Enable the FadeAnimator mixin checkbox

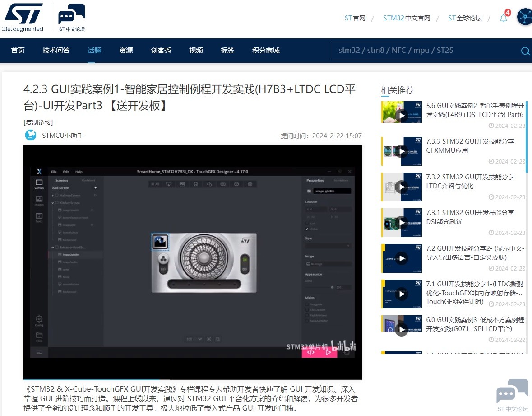click(307, 315)
